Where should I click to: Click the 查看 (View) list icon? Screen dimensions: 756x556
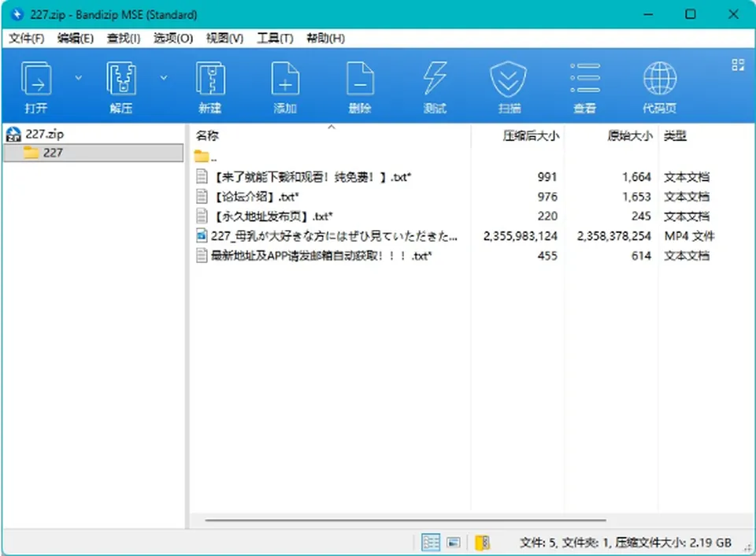(585, 86)
